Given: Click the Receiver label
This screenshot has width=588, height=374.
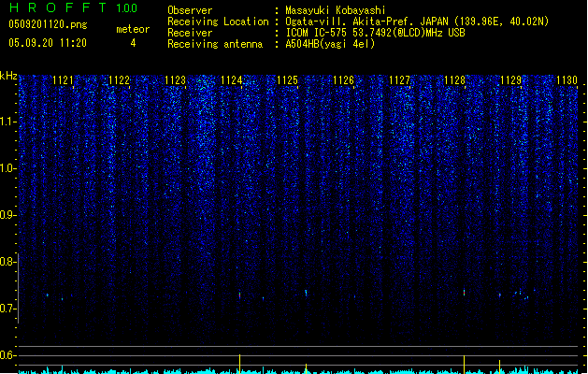Looking at the screenshot, I should pos(190,33).
